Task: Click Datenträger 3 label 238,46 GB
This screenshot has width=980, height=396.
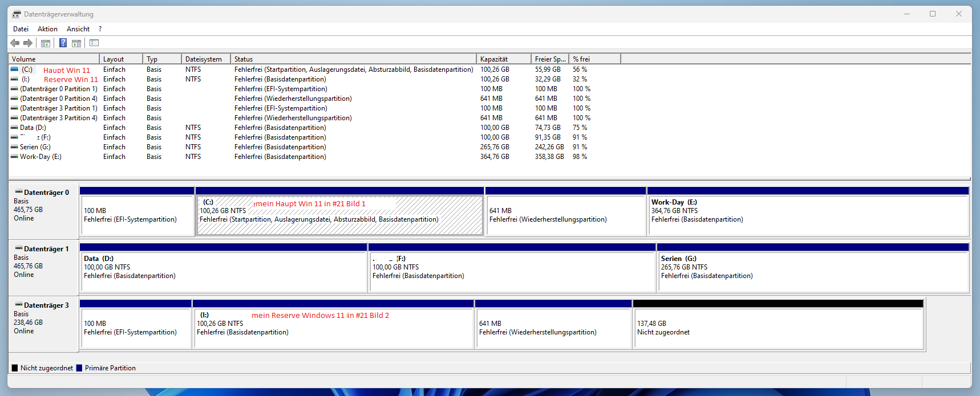Action: (x=28, y=322)
